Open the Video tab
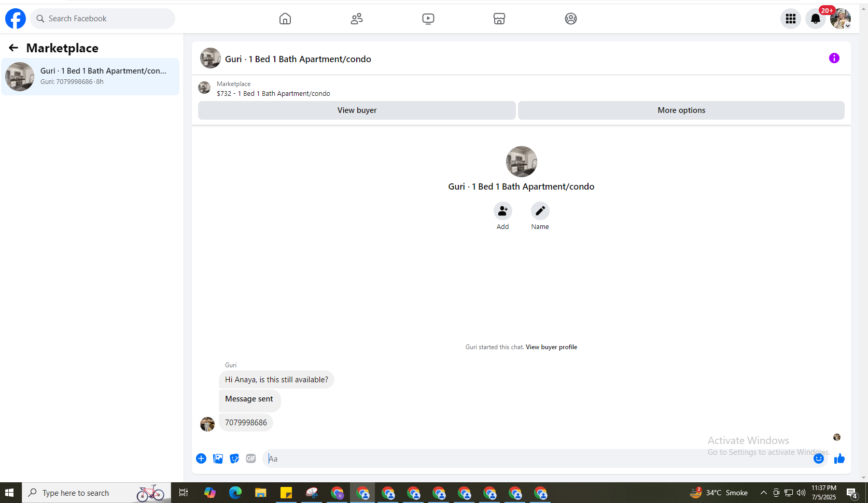The height and width of the screenshot is (503, 868). pyautogui.click(x=428, y=19)
